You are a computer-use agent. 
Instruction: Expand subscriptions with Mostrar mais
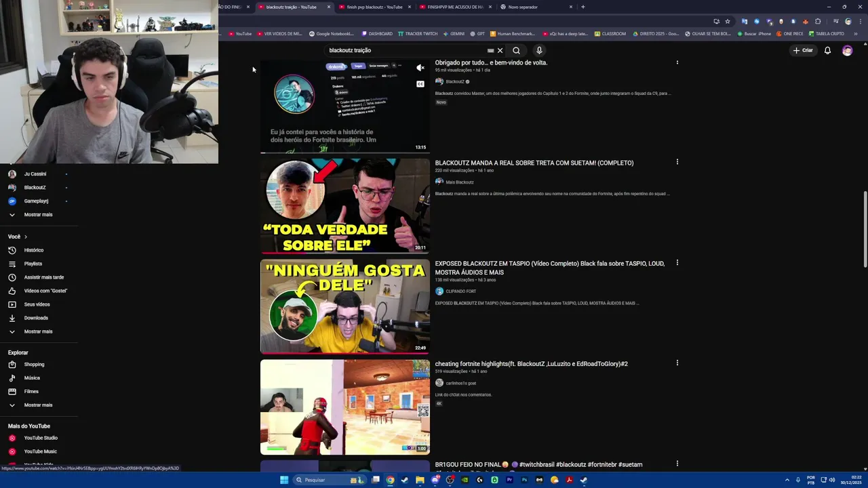(38, 215)
